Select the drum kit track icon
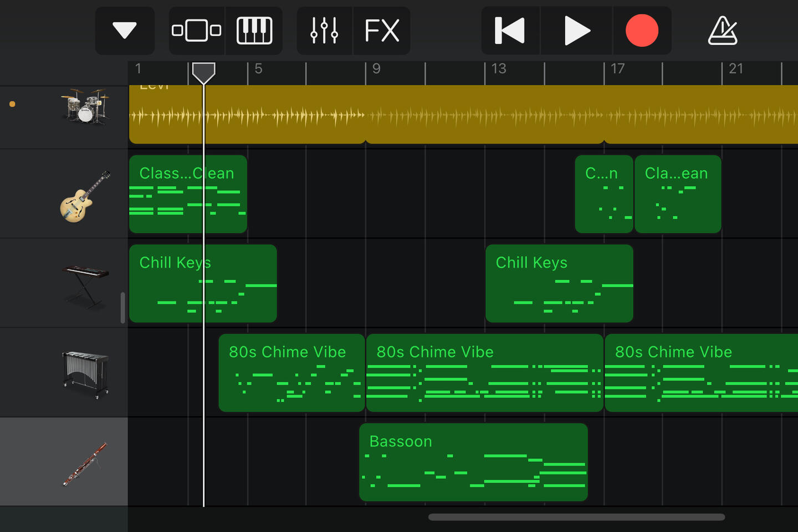 pyautogui.click(x=85, y=105)
